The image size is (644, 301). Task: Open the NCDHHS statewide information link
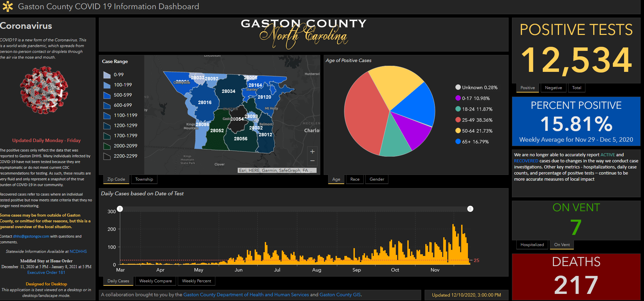(78, 252)
